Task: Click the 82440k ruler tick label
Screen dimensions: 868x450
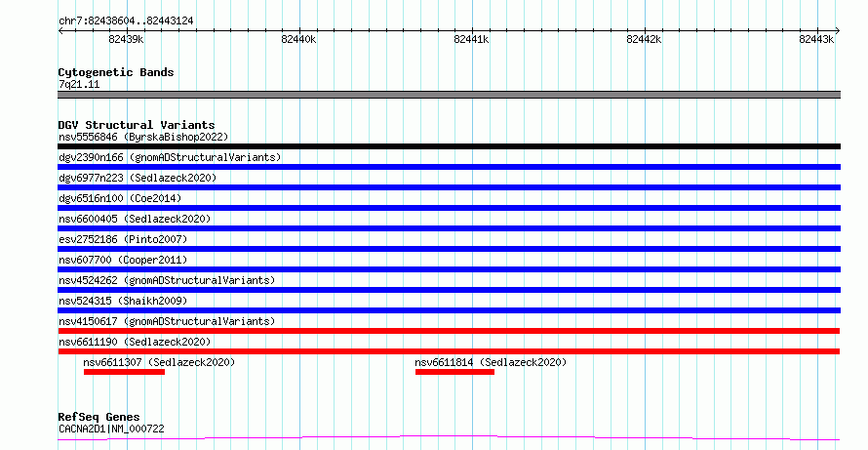Action: tap(299, 39)
